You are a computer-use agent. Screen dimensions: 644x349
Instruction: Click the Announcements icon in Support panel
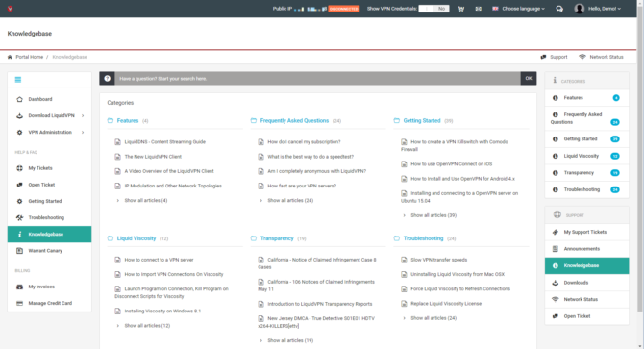coord(556,249)
